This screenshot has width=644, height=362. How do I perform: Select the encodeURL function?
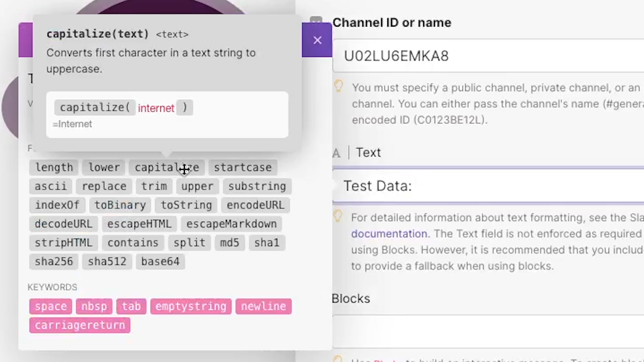click(x=255, y=205)
